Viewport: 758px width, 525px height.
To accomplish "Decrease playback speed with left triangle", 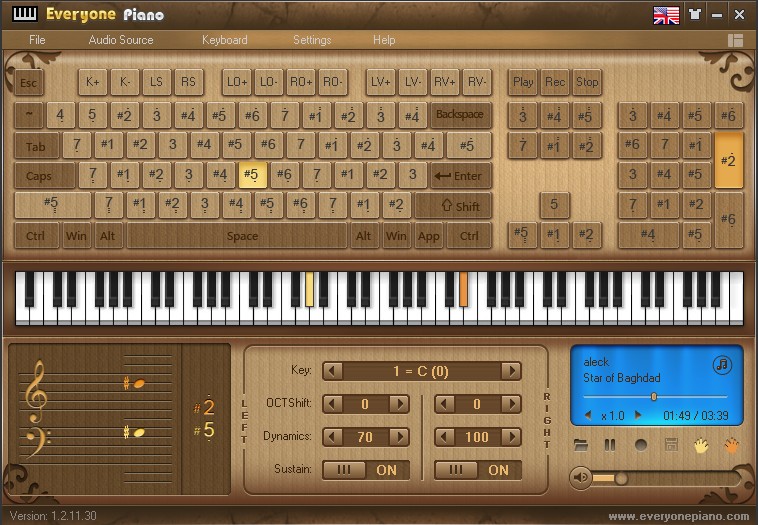I will [588, 415].
